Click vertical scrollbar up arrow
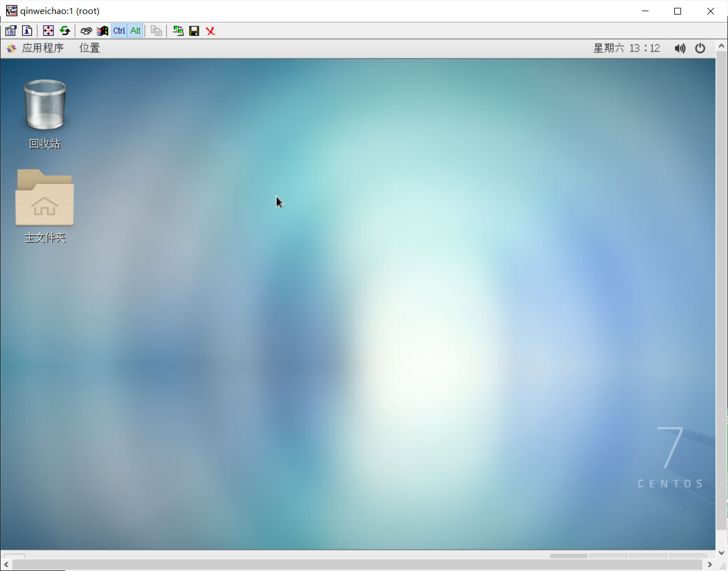This screenshot has width=728, height=571. coord(721,46)
